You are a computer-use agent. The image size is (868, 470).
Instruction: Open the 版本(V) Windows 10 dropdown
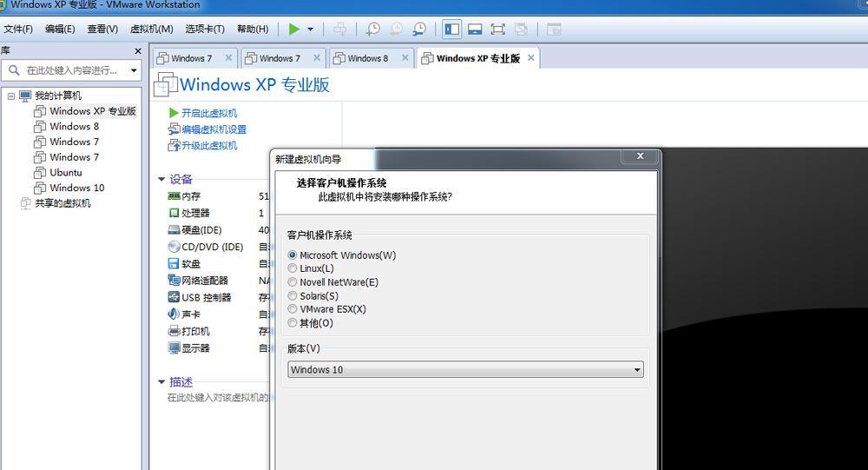(465, 370)
